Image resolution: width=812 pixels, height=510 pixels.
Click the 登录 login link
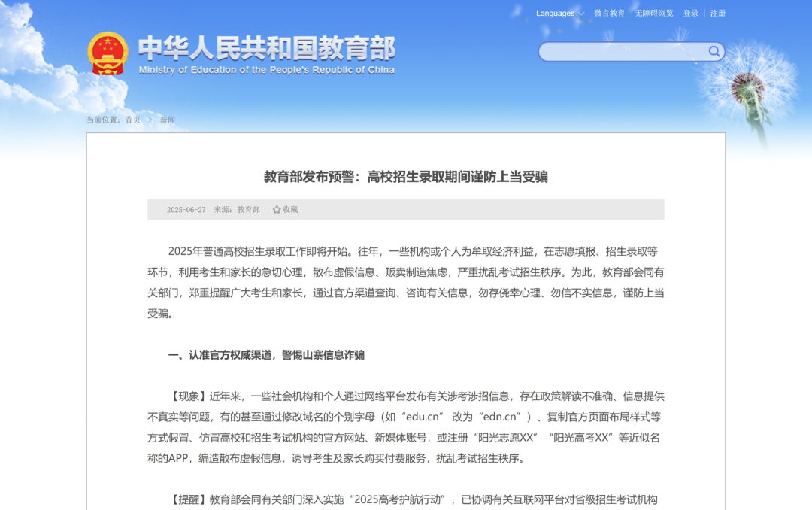pyautogui.click(x=690, y=14)
